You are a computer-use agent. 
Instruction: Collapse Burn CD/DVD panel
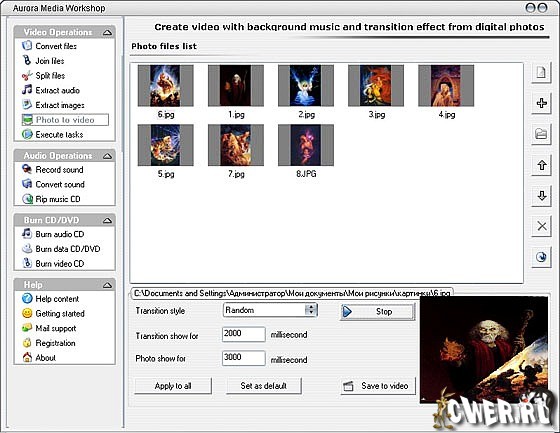point(107,220)
